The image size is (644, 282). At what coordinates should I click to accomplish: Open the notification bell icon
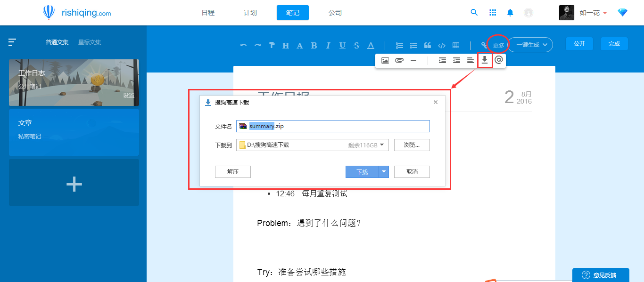click(x=510, y=13)
